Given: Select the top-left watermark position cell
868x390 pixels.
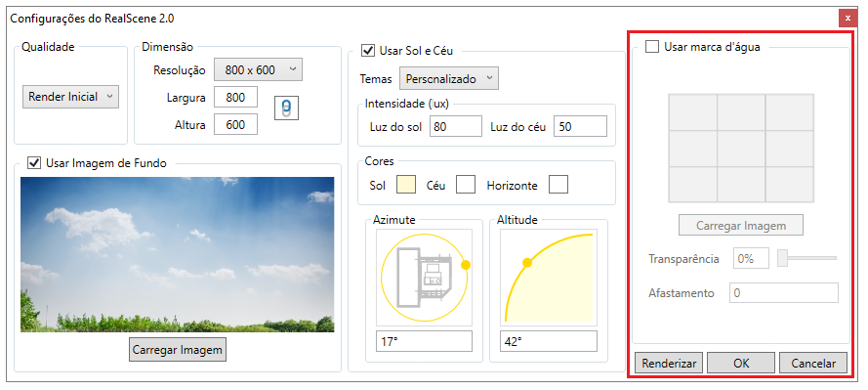Looking at the screenshot, I should (x=693, y=112).
